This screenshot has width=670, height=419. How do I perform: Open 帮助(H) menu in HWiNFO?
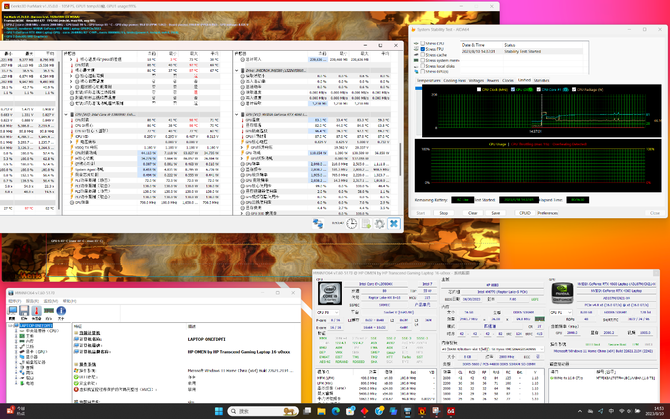[69, 301]
